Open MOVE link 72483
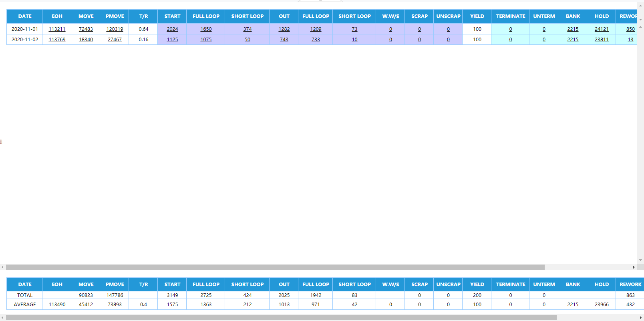Screen dimensions: 644x321 pyautogui.click(x=86, y=29)
